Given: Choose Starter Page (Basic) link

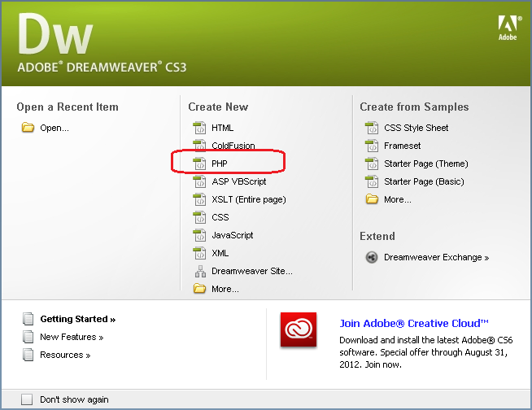Looking at the screenshot, I should click(424, 181).
